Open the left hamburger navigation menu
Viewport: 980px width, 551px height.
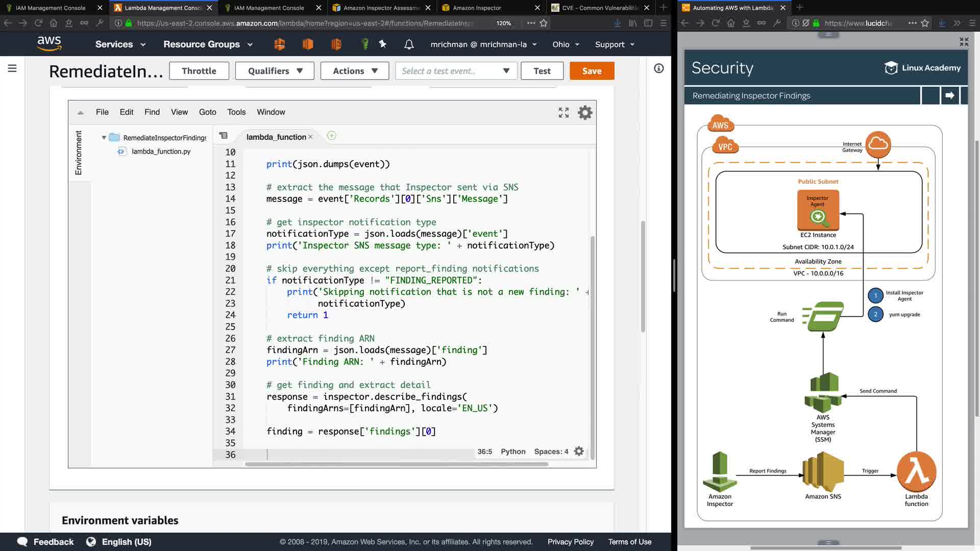pos(12,68)
